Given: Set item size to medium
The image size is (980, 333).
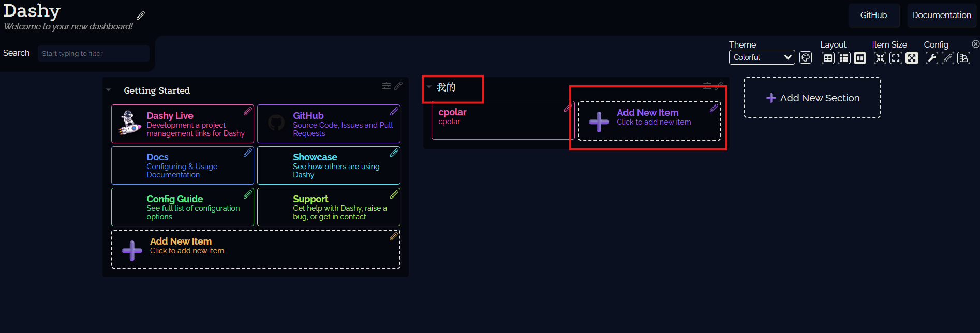Looking at the screenshot, I should click(896, 58).
